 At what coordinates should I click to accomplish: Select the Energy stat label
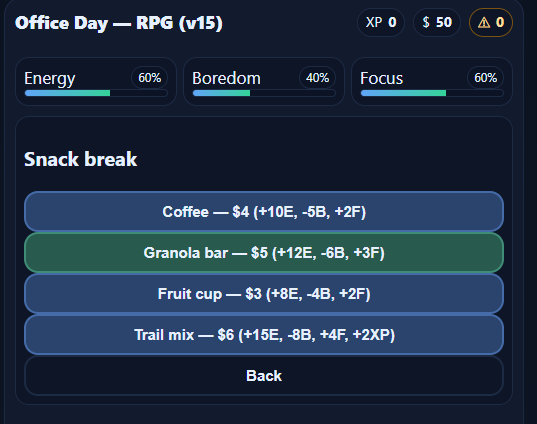(x=50, y=79)
